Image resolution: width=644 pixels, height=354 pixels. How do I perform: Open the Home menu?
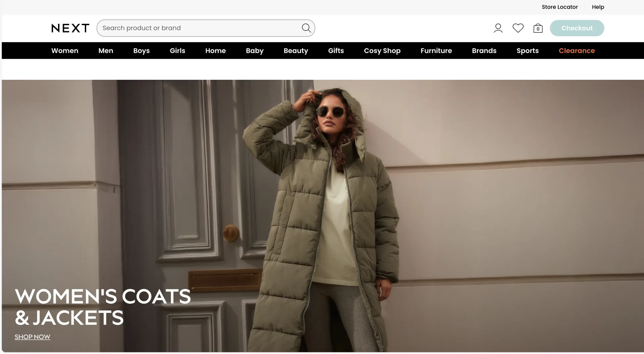[215, 51]
